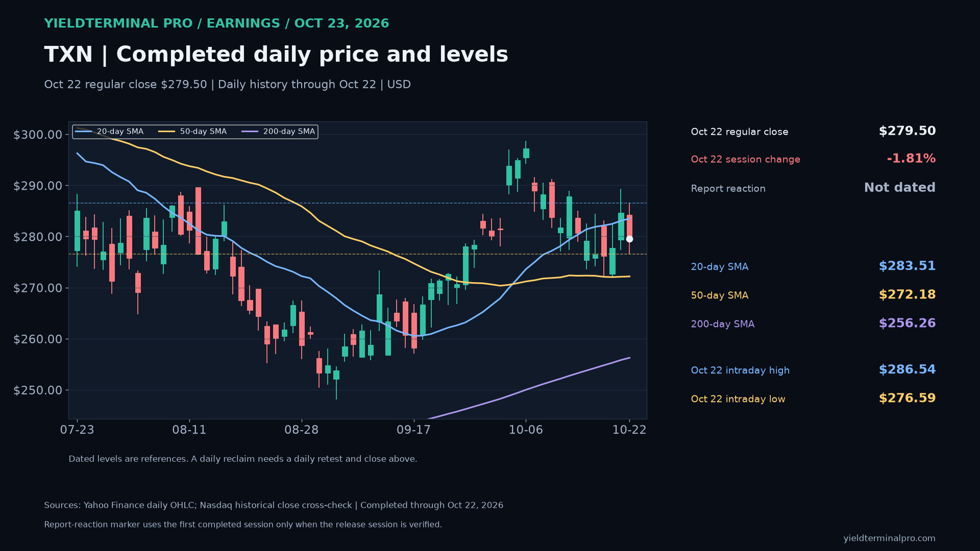Click the tall green candle near 10-06 peak
Image resolution: width=980 pixels, height=551 pixels.
click(509, 175)
